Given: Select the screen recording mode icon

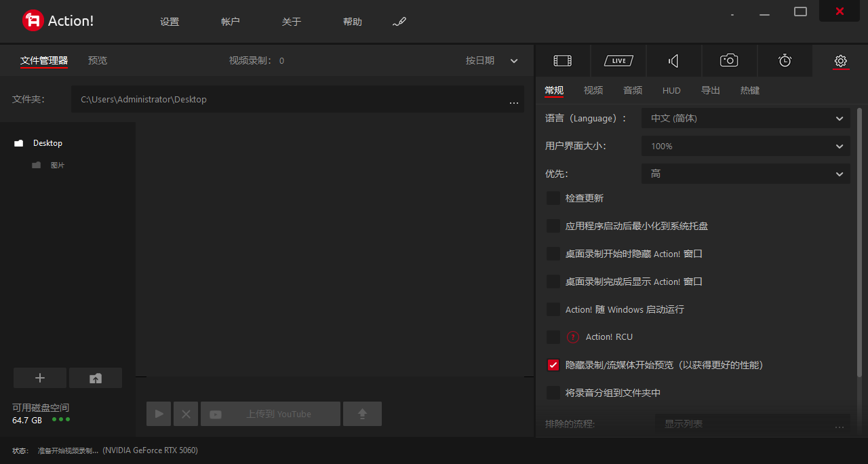Looking at the screenshot, I should click(562, 60).
